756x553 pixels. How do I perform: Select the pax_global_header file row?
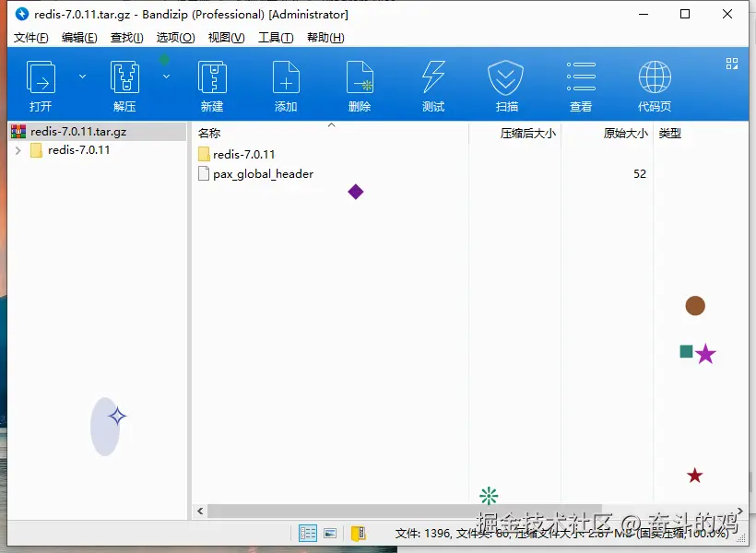[264, 174]
